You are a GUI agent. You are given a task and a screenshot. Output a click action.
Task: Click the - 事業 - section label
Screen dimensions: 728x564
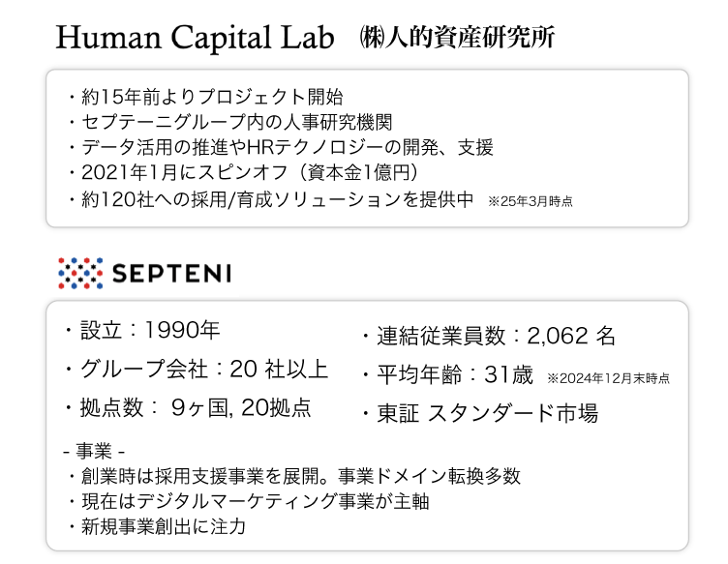pos(94,451)
